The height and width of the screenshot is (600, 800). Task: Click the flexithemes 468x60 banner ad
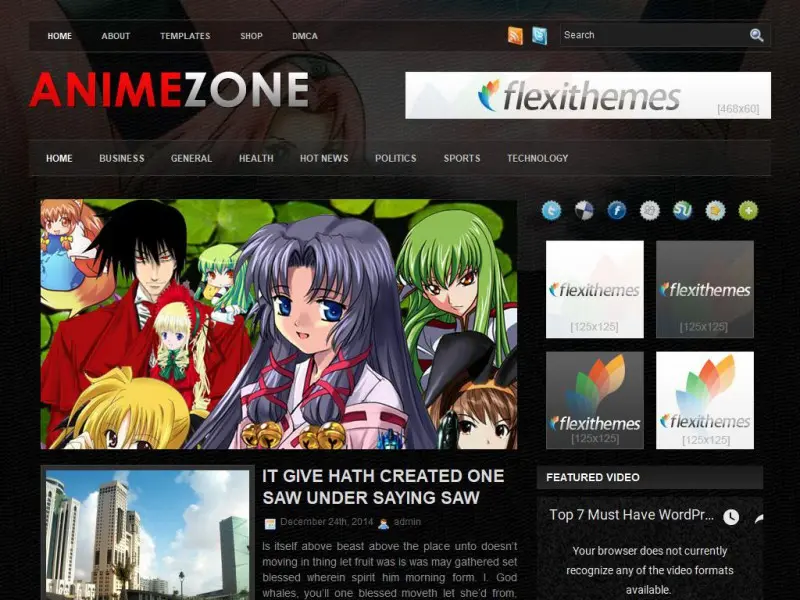[588, 95]
